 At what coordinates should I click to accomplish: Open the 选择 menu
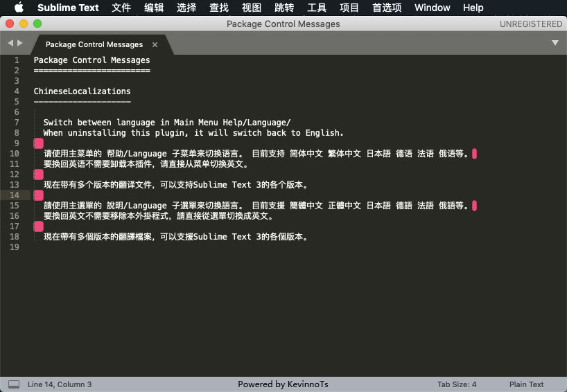[x=186, y=8]
